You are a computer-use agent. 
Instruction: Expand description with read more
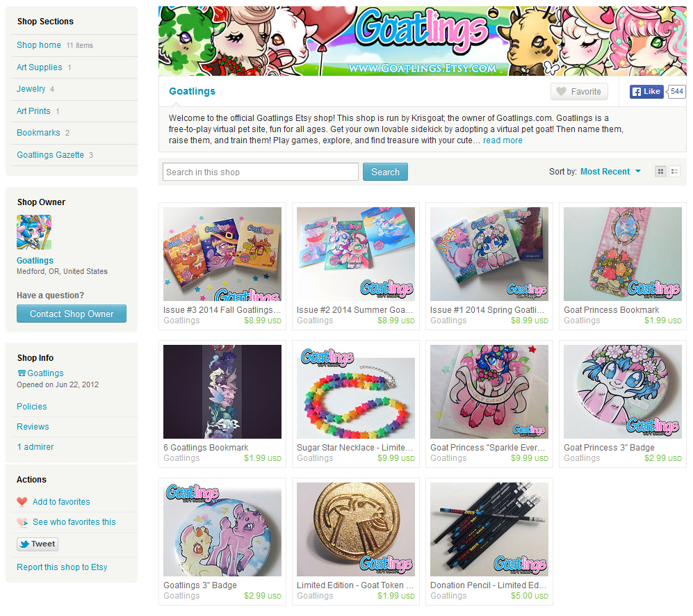503,140
